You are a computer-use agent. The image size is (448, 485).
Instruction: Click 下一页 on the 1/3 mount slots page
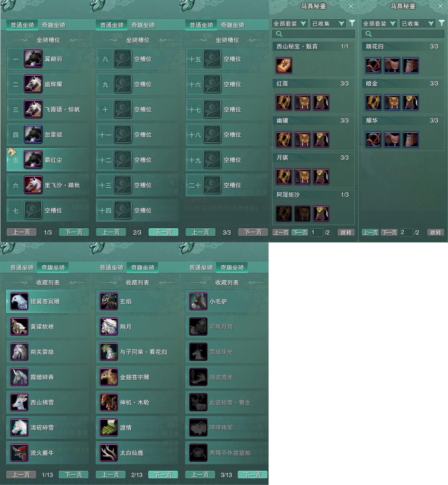click(x=74, y=232)
